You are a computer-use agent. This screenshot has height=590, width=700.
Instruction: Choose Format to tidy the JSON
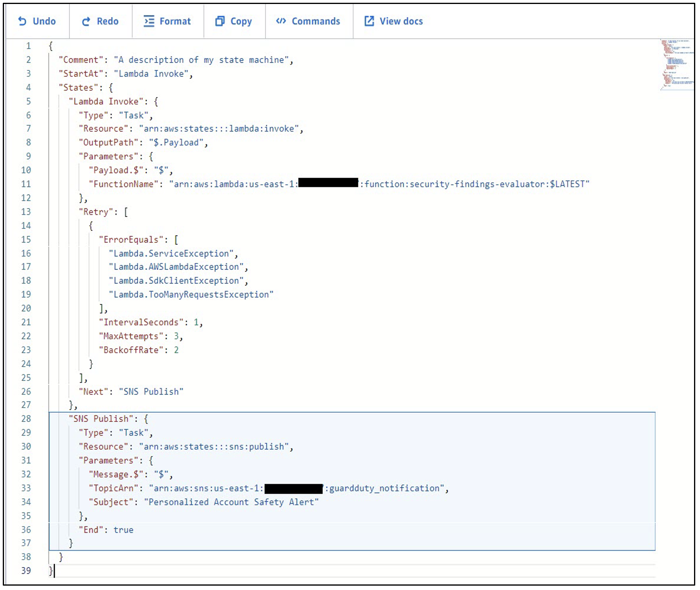(168, 21)
